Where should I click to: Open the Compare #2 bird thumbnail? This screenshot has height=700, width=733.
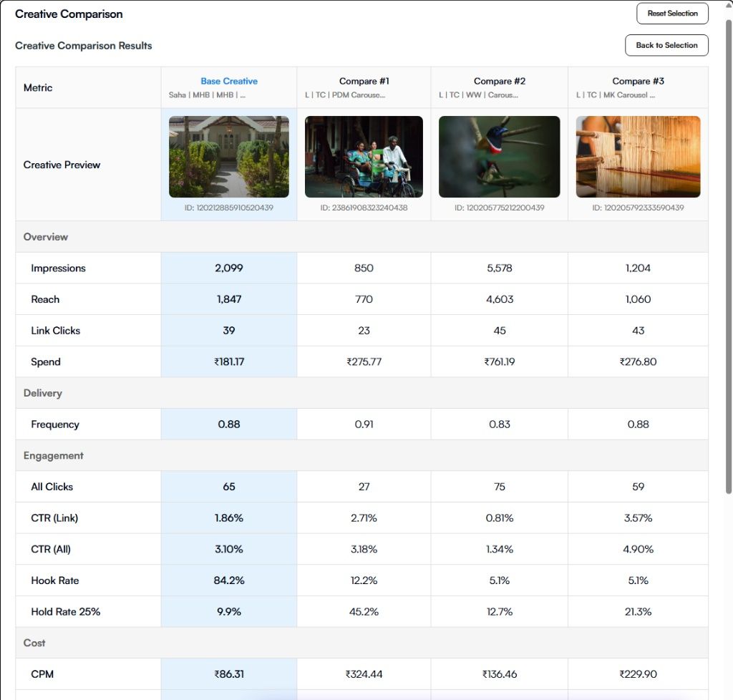[x=499, y=157]
